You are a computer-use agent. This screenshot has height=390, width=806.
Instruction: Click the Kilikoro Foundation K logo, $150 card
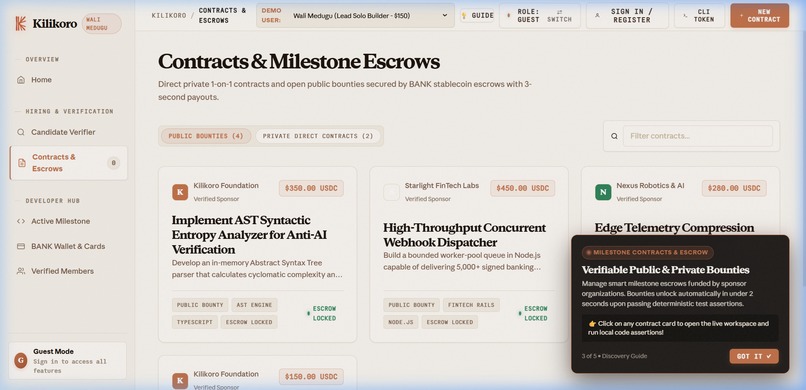click(x=180, y=381)
